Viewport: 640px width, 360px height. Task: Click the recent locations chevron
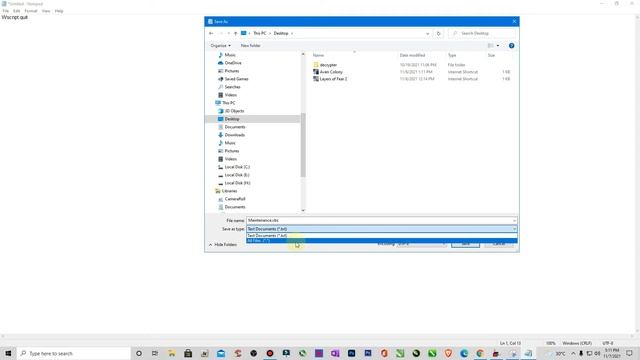point(229,33)
